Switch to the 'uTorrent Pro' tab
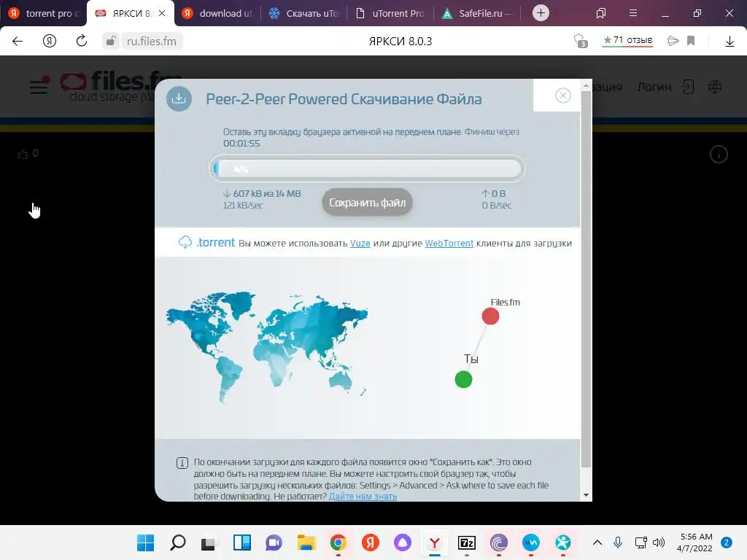 point(391,13)
